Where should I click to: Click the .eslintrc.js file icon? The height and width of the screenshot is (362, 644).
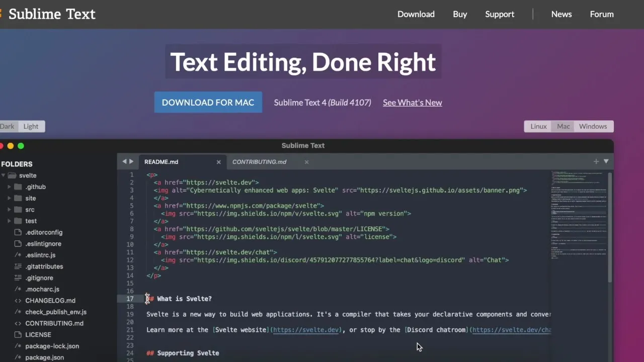[18, 255]
